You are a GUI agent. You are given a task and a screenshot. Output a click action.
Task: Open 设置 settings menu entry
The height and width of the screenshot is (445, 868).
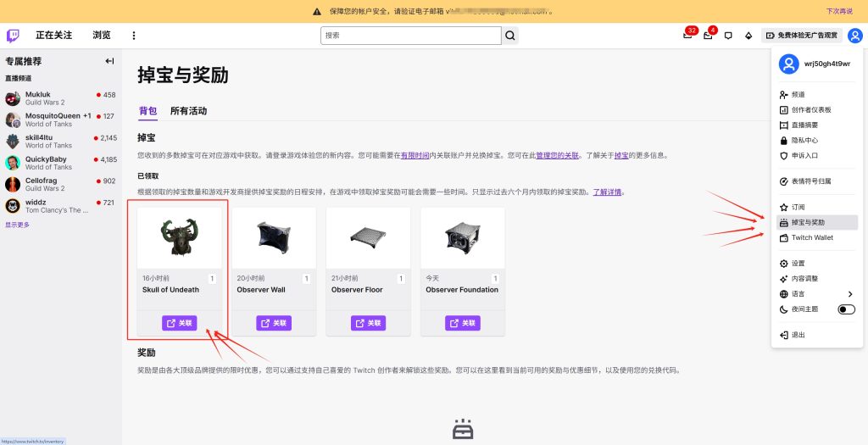[x=818, y=264]
